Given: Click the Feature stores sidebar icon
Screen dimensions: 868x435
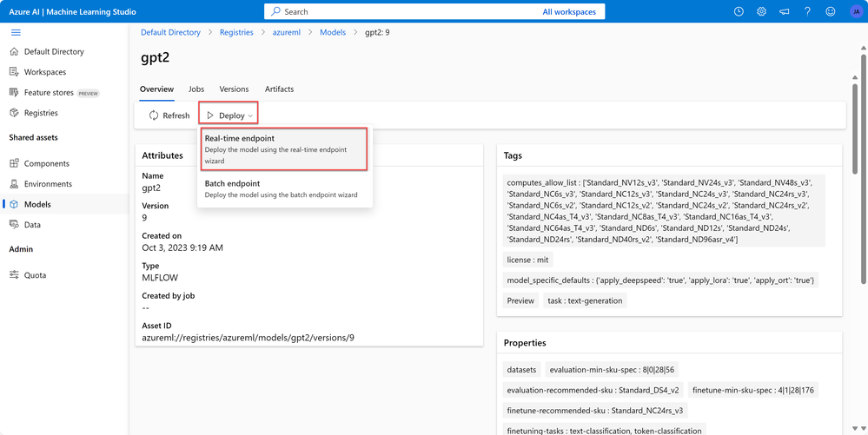Looking at the screenshot, I should [x=15, y=92].
